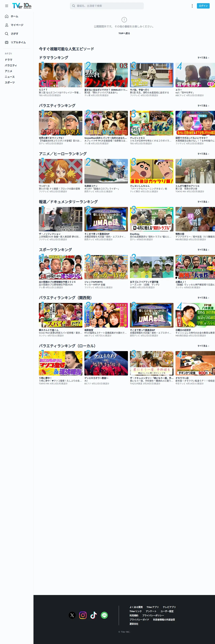Open the ５時に夢中！ thumbnail

coord(61,363)
